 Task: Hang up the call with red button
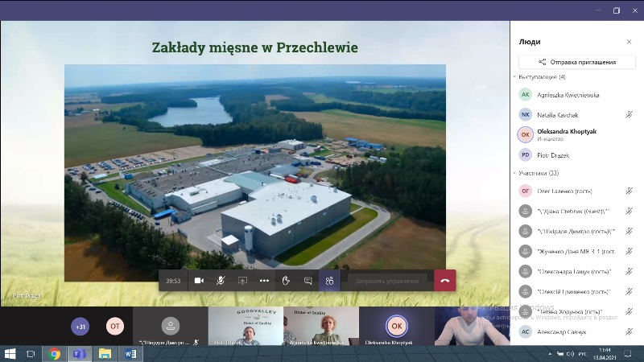pyautogui.click(x=445, y=281)
